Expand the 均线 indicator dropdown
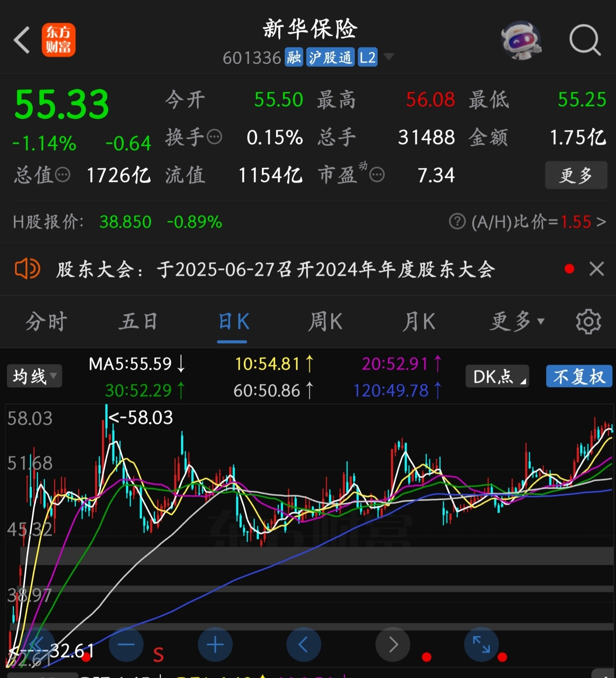 coord(34,376)
